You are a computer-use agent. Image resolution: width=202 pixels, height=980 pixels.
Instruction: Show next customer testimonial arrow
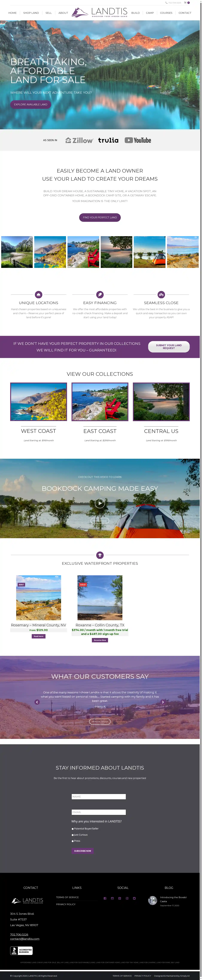point(163,702)
